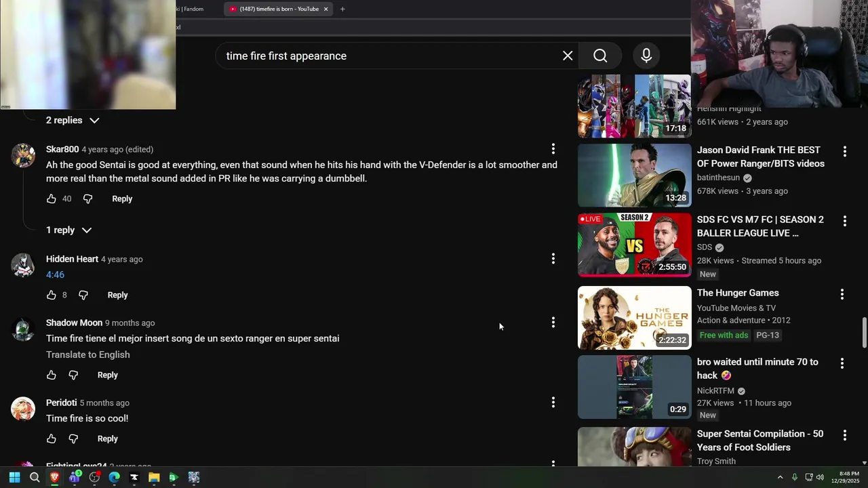Open action menu on Hidden Heart's comment

pos(553,259)
